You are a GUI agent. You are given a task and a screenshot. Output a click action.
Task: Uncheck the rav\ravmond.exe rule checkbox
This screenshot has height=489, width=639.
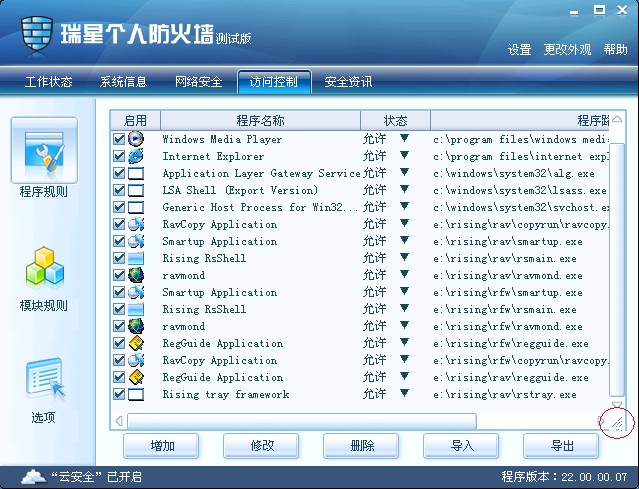tap(119, 275)
